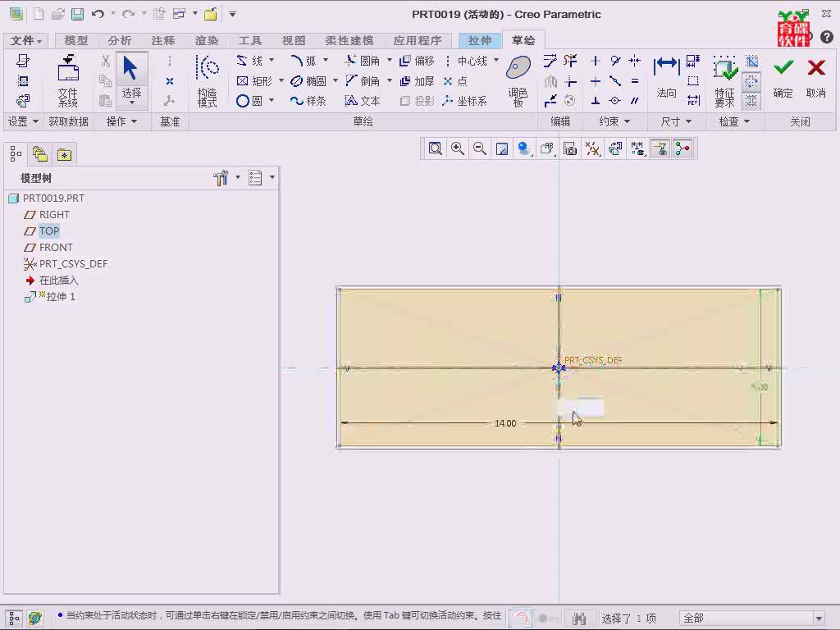
Task: Toggle the rightmost vertex display button in the graphics toolbar
Action: pyautogui.click(x=682, y=148)
